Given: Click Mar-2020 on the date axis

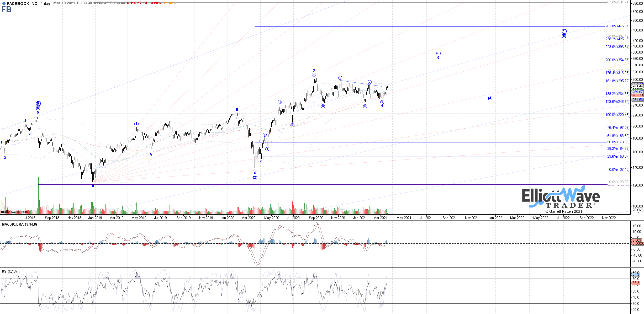Looking at the screenshot, I should 248,218.
